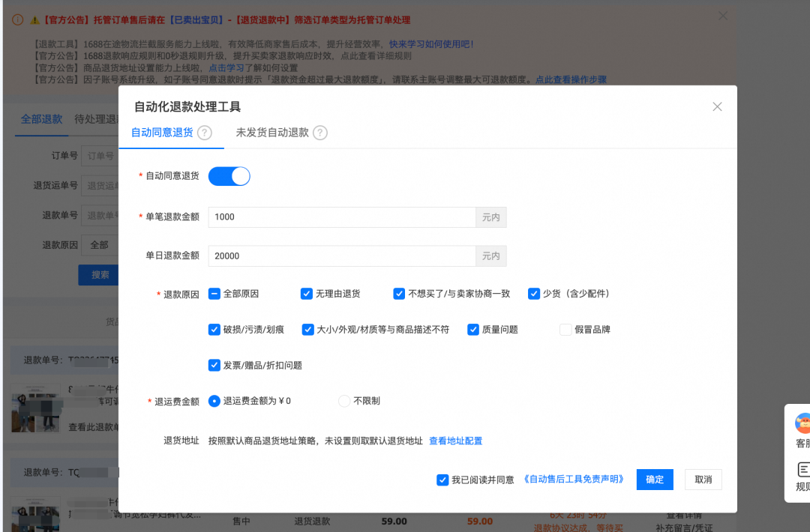Viewport: 810px width, 532px height.
Task: Click the 单日退款金额 input field
Action: click(x=341, y=256)
